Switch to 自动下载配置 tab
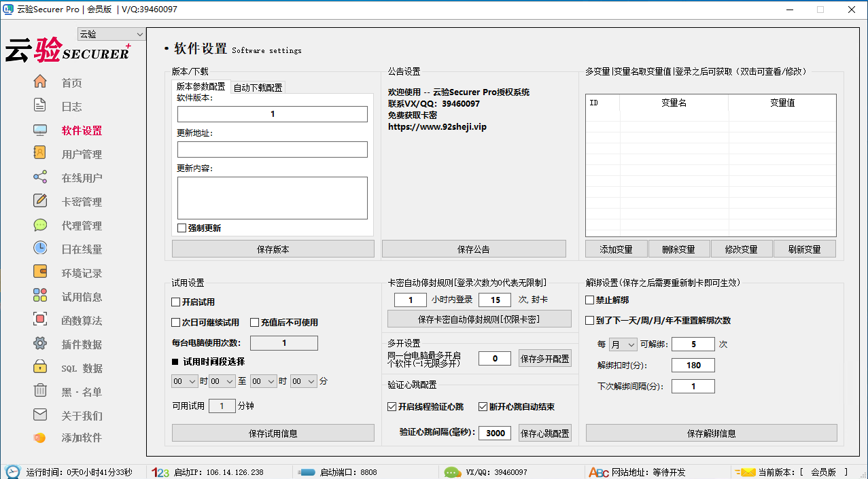This screenshot has height=479, width=868. [x=258, y=88]
